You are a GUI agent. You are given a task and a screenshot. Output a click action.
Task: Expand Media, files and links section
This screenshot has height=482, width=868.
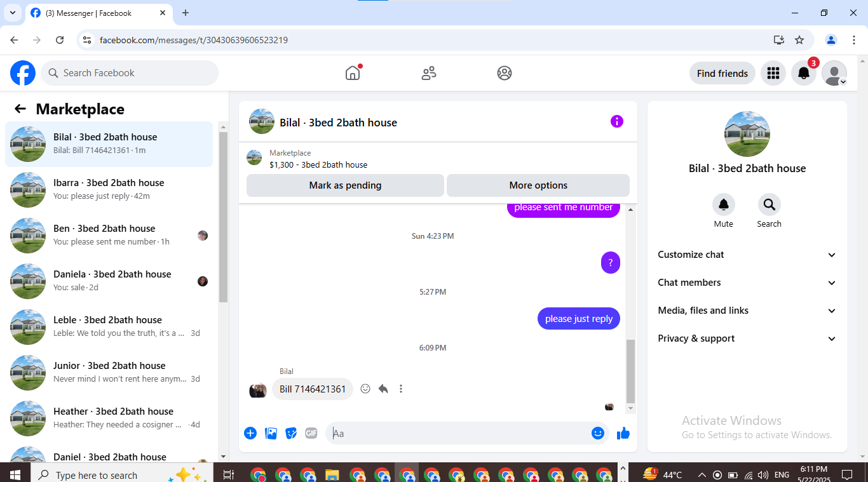[x=747, y=311]
